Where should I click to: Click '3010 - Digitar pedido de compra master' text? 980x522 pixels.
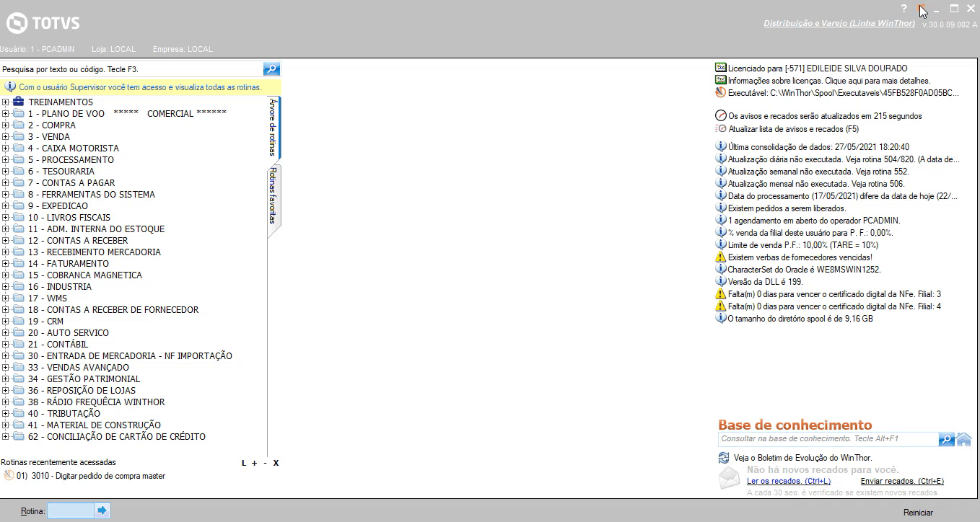pos(98,476)
